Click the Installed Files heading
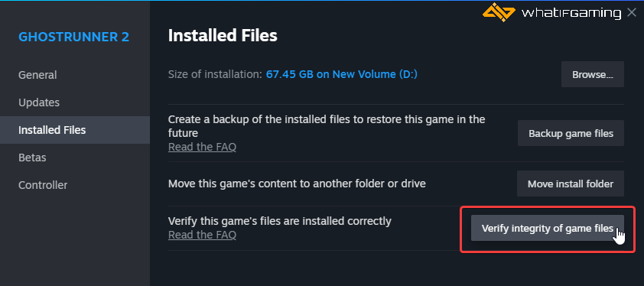The image size is (644, 286). 223,36
